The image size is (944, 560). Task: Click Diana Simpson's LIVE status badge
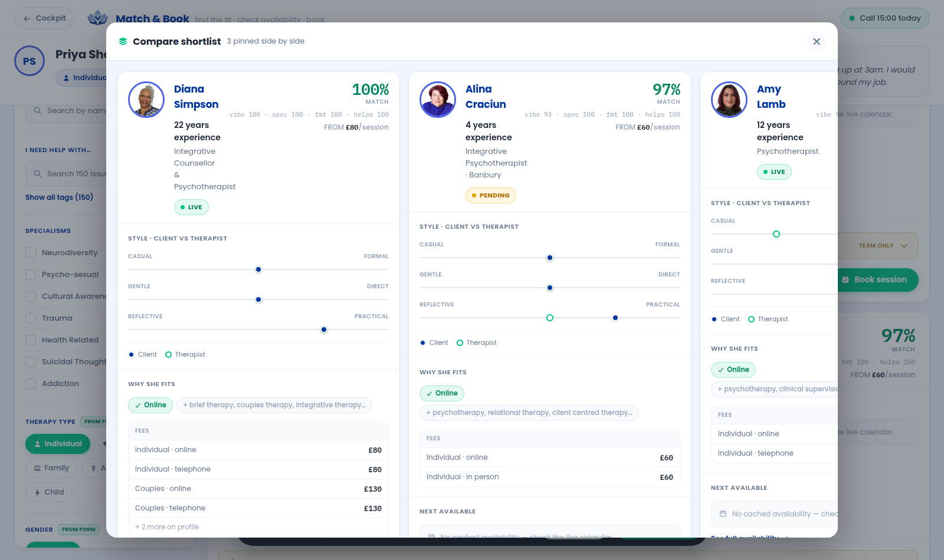tap(191, 207)
